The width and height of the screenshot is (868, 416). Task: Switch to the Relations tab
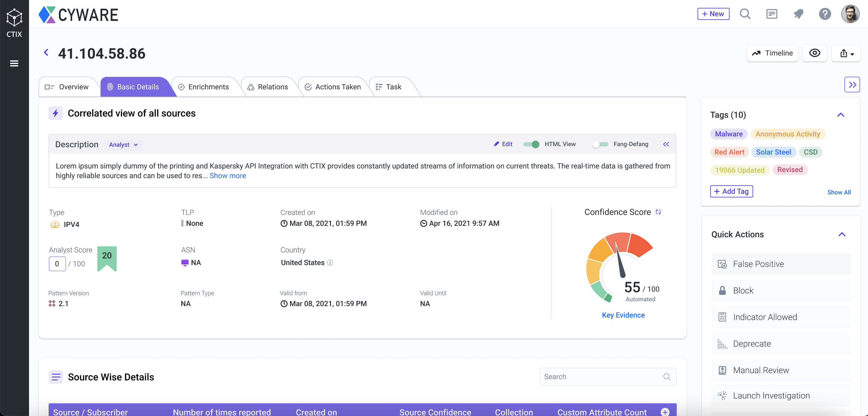[x=272, y=86]
